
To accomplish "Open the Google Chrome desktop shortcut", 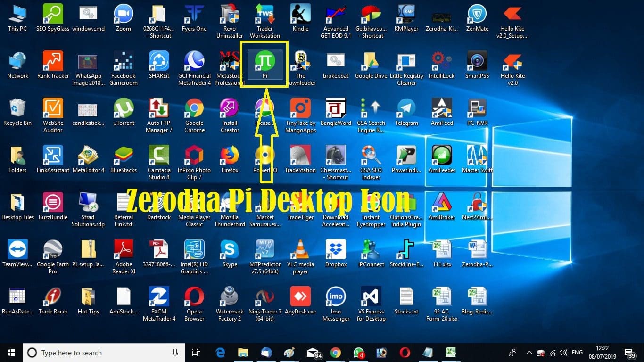I will pos(194,115).
